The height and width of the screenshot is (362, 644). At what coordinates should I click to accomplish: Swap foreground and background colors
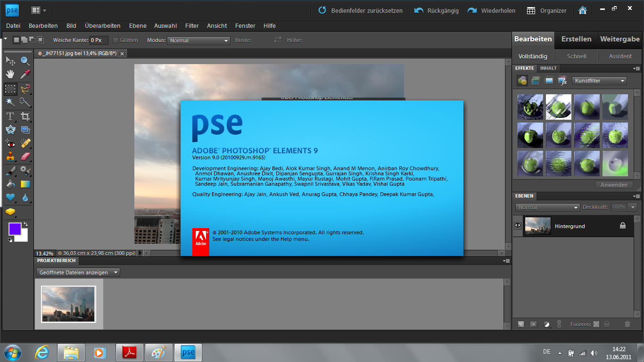(x=26, y=224)
